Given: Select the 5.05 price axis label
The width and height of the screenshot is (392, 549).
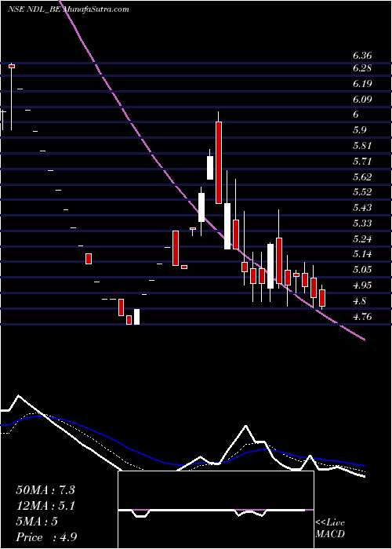Looking at the screenshot, I should click(362, 270).
